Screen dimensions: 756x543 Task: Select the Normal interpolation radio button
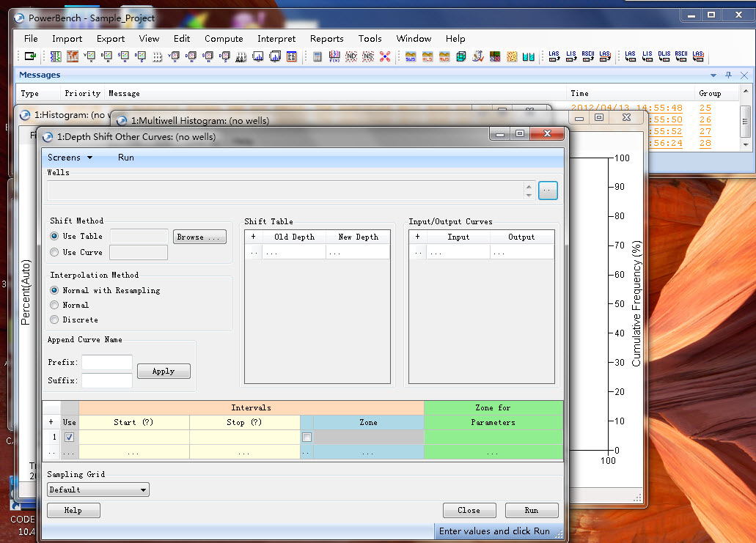point(54,305)
